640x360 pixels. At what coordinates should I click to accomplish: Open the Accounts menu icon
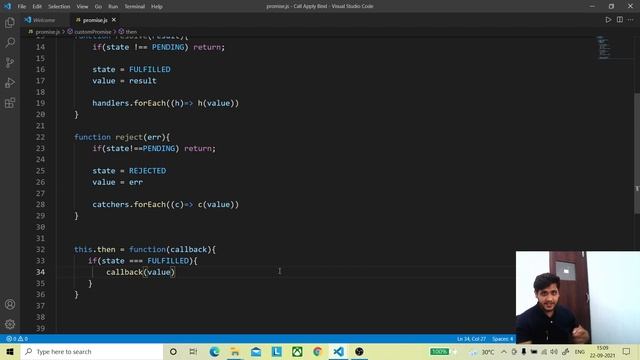(x=10, y=304)
